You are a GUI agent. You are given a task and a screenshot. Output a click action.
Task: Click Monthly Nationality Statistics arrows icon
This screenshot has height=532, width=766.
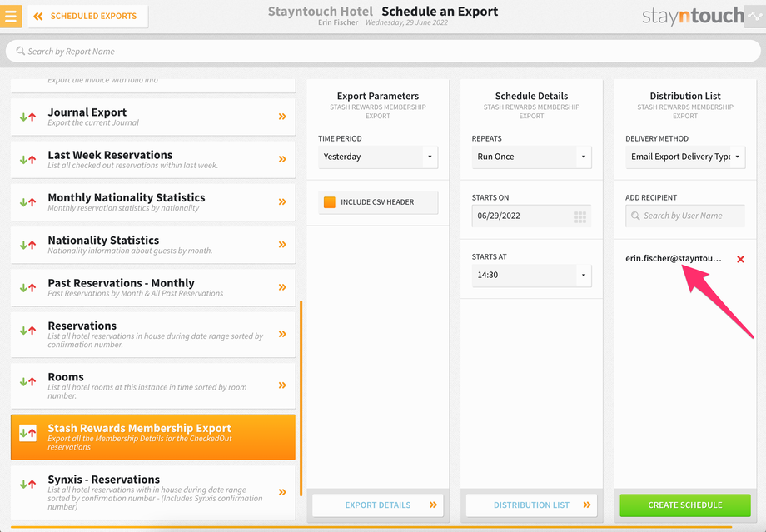[x=27, y=202]
